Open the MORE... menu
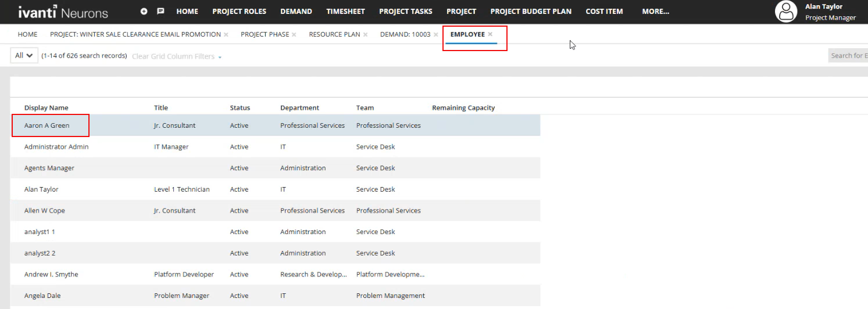868x309 pixels. (x=655, y=11)
